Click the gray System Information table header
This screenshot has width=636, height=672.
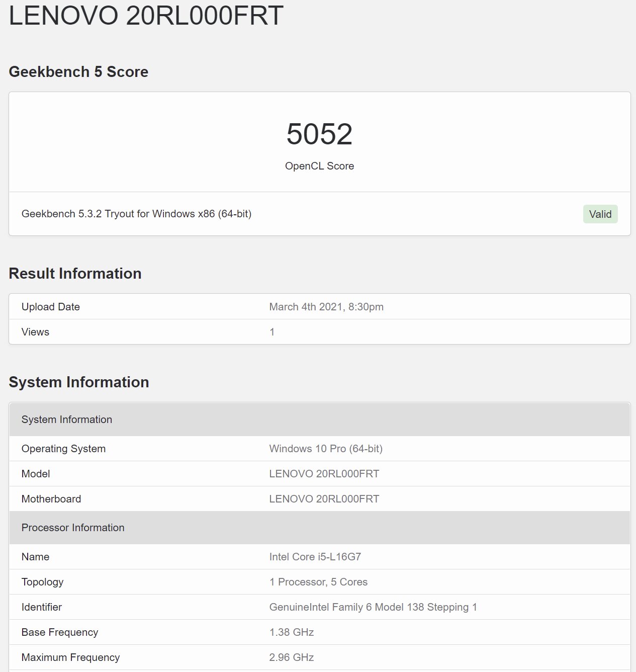point(320,419)
